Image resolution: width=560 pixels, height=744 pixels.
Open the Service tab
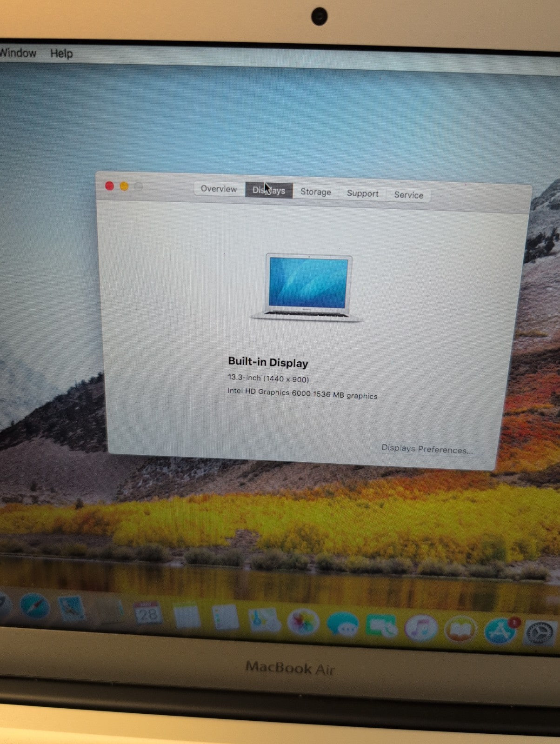409,195
